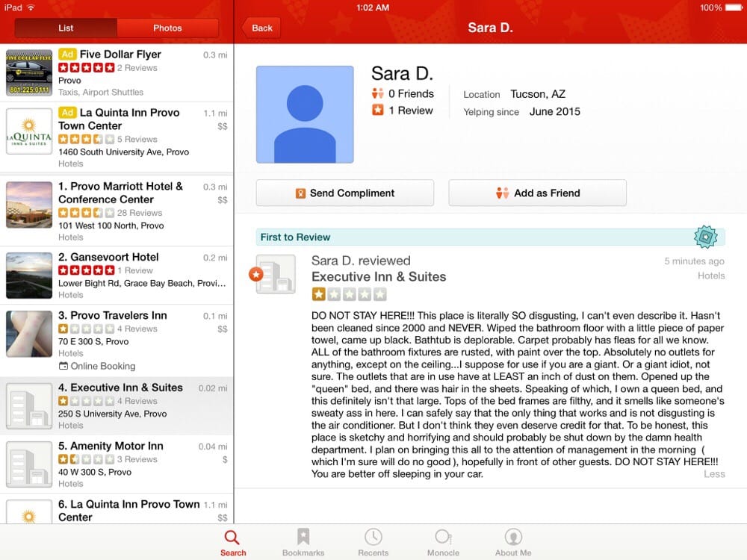Tap Sara D.'s profile avatar

(x=305, y=114)
